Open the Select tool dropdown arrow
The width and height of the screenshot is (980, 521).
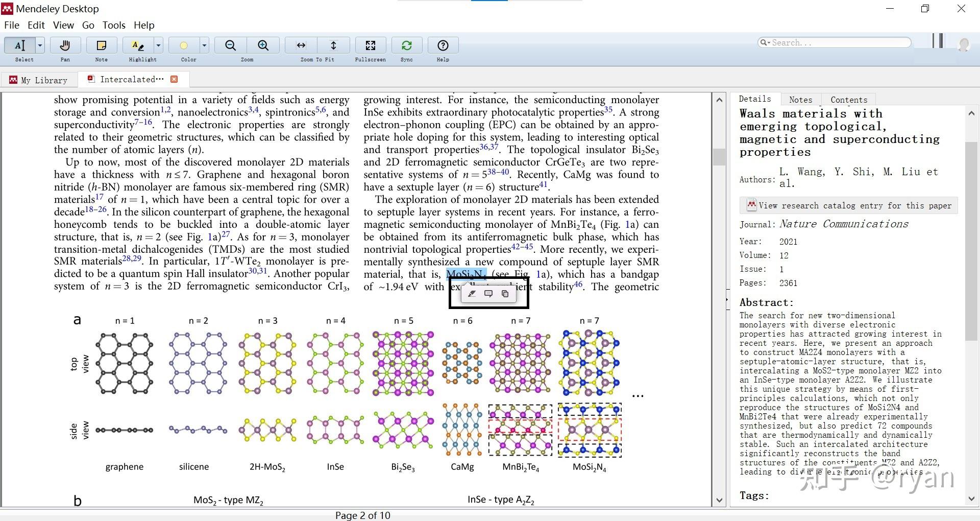tap(40, 45)
